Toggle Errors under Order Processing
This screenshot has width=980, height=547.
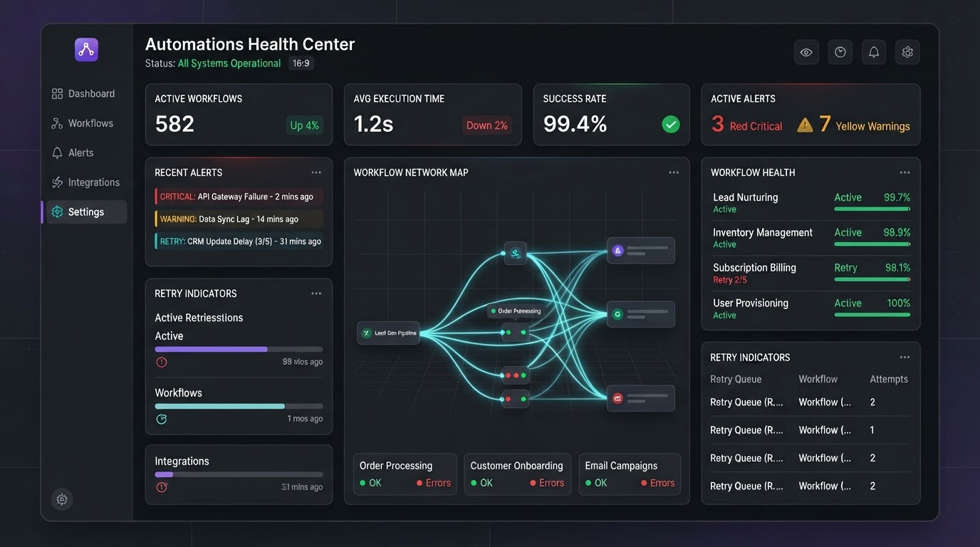click(434, 483)
